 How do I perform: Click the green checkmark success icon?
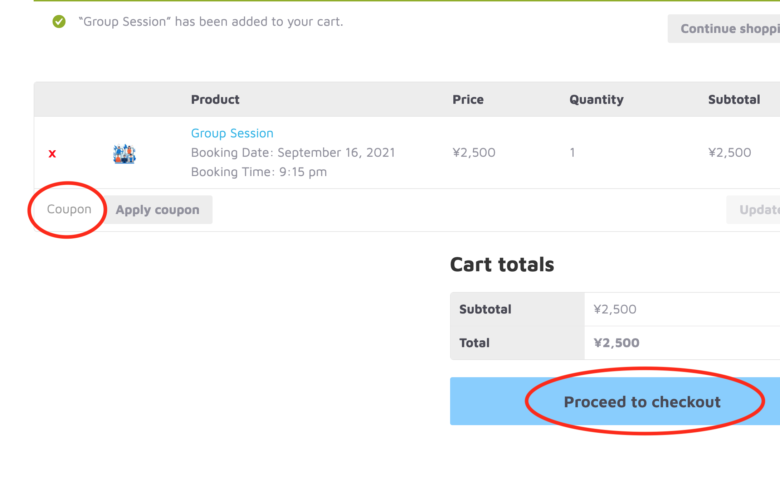[59, 21]
